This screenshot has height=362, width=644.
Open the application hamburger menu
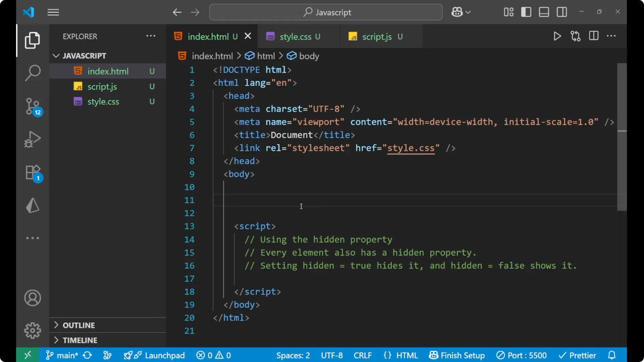[53, 12]
